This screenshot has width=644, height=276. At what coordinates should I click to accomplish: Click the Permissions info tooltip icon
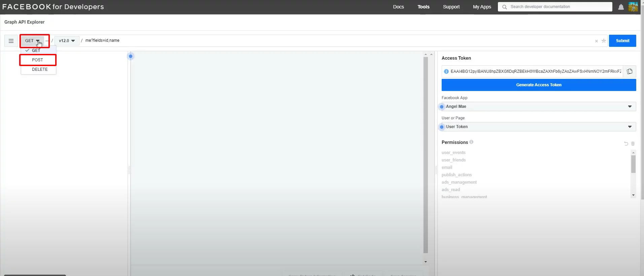click(x=471, y=142)
